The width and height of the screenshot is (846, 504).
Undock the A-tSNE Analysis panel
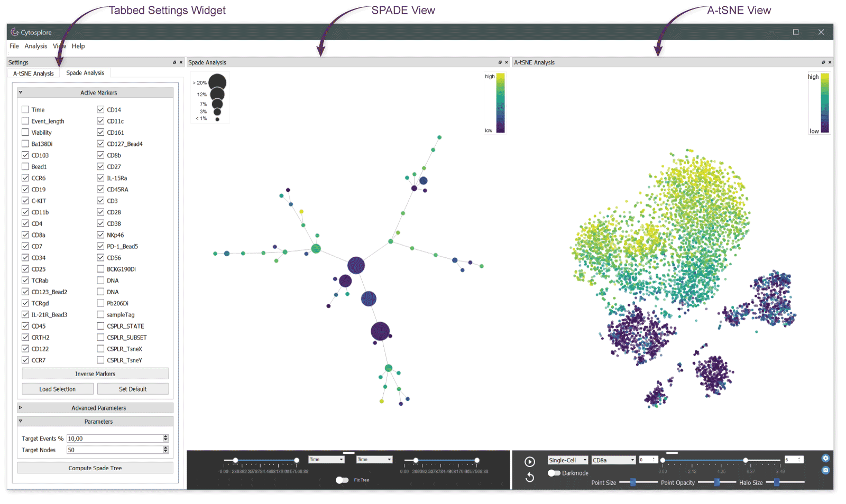823,62
